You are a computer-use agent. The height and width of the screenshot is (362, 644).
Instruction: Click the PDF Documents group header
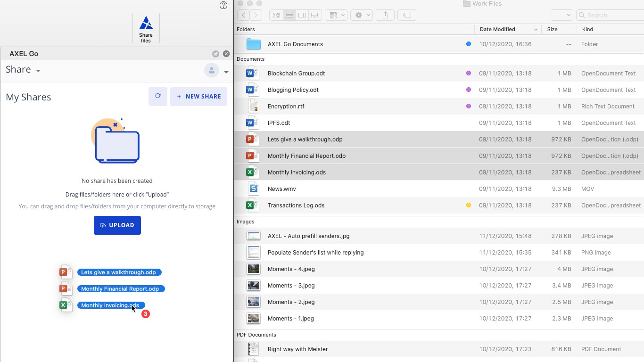pyautogui.click(x=256, y=335)
